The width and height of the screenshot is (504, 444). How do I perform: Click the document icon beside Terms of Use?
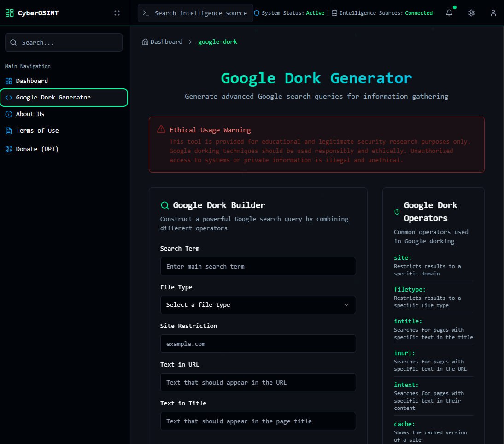9,131
